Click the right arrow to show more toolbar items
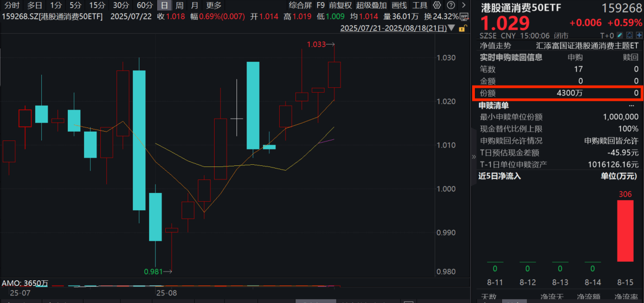Image resolution: width=644 pixels, height=303 pixels. tap(463, 5)
